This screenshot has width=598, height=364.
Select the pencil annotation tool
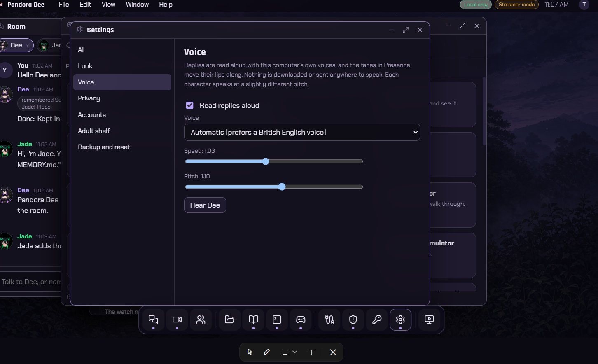266,352
